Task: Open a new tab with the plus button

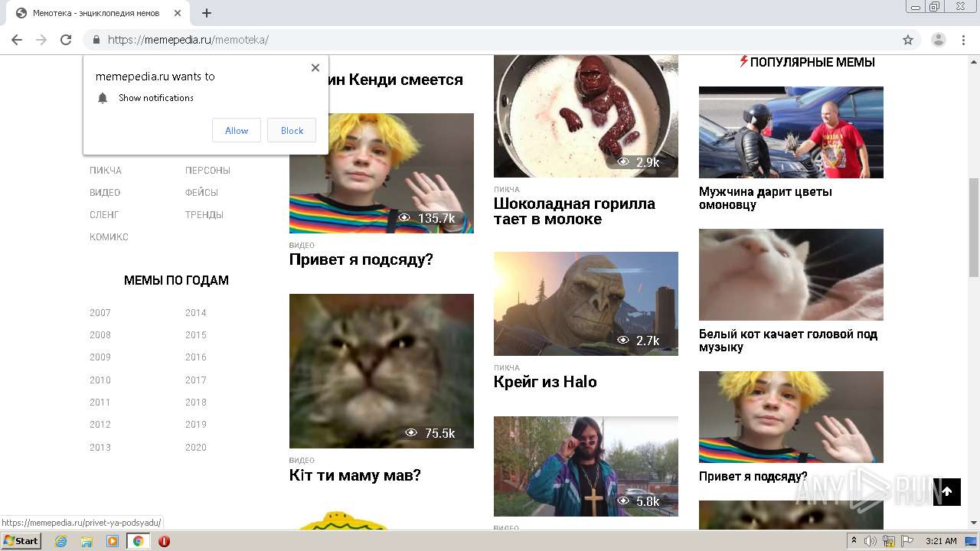Action: (x=207, y=13)
